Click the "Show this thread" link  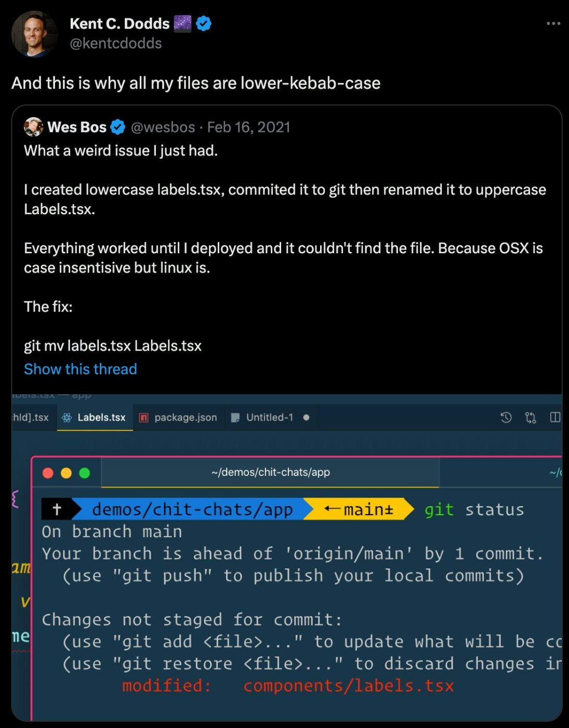click(81, 369)
